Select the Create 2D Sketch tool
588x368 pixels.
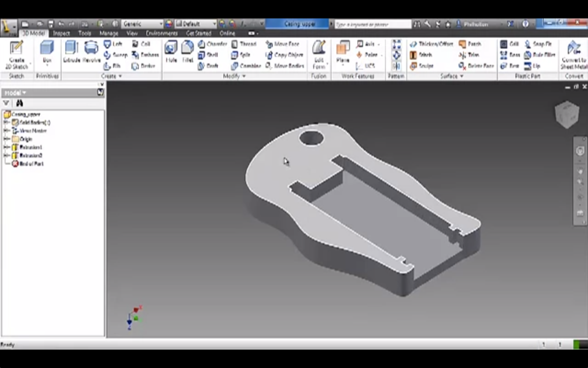tap(16, 53)
